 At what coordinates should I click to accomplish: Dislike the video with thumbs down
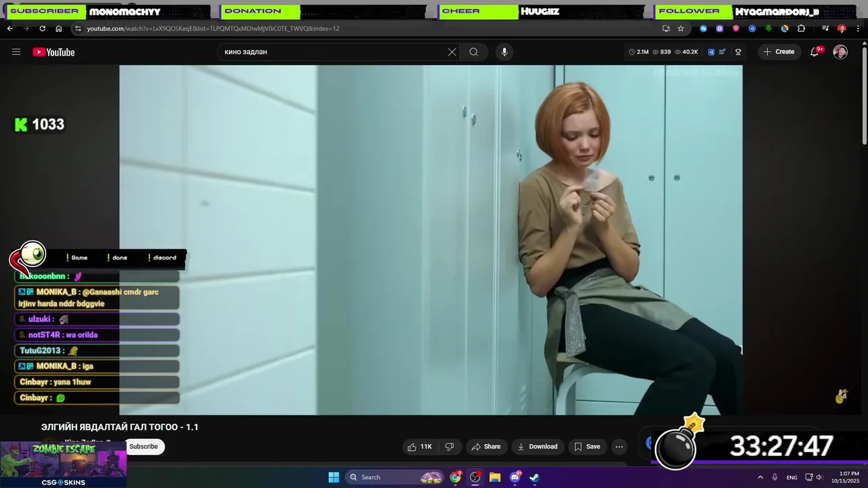449,447
